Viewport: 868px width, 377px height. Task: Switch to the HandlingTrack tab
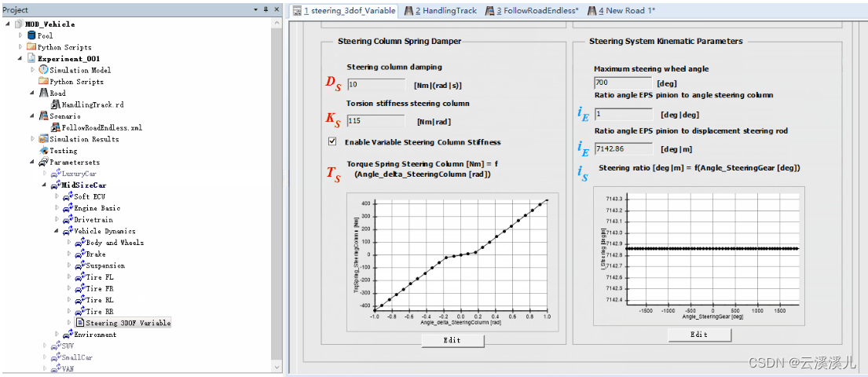point(441,10)
